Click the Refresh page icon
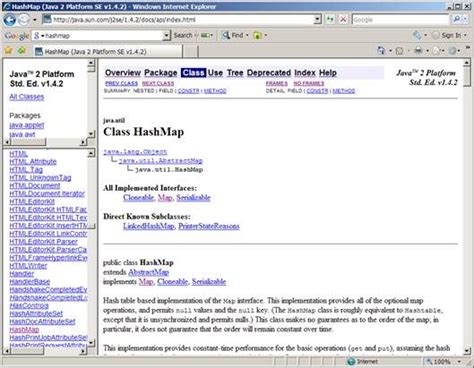The width and height of the screenshot is (474, 368). pyautogui.click(x=330, y=20)
